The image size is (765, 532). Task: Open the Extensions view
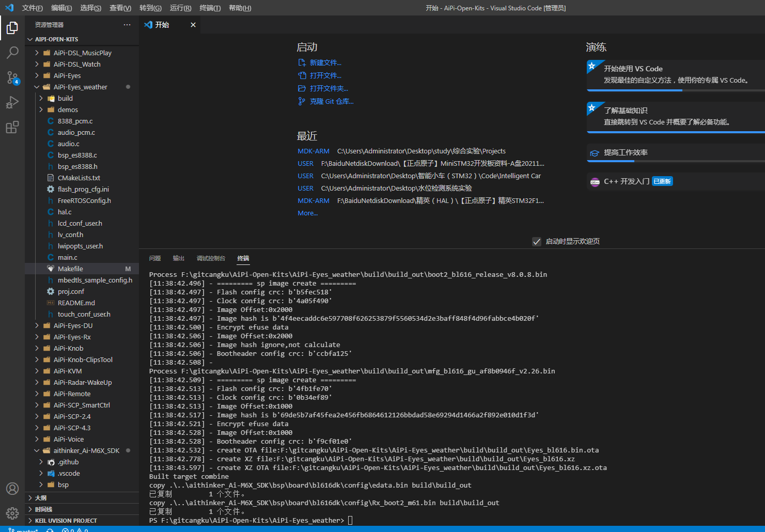(x=12, y=127)
